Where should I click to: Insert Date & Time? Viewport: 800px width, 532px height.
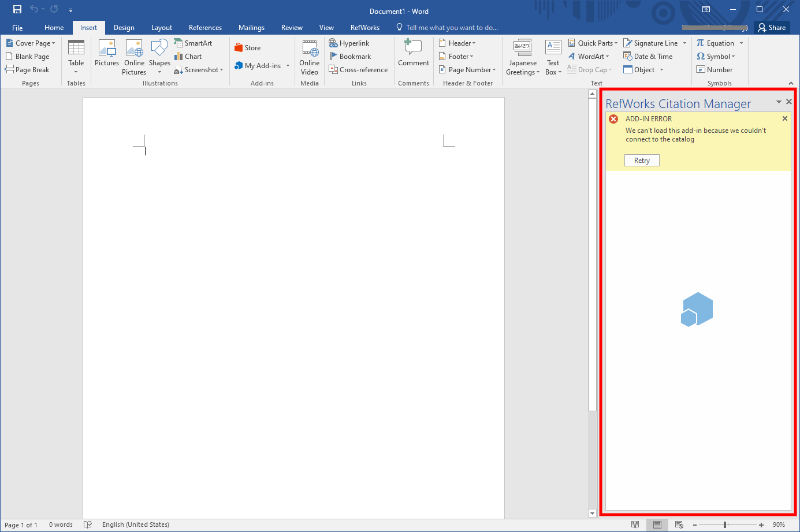(x=648, y=57)
